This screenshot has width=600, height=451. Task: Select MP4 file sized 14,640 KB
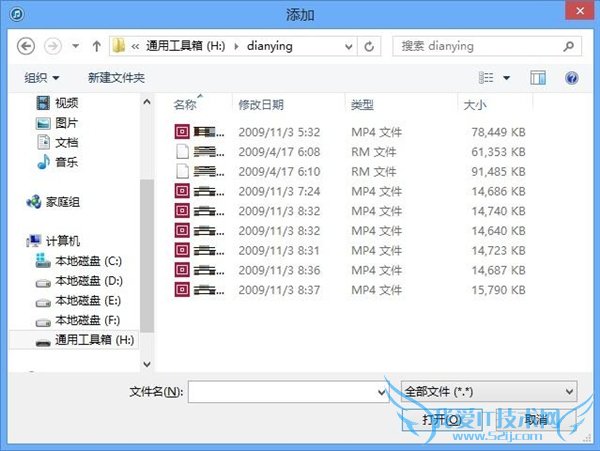350,231
